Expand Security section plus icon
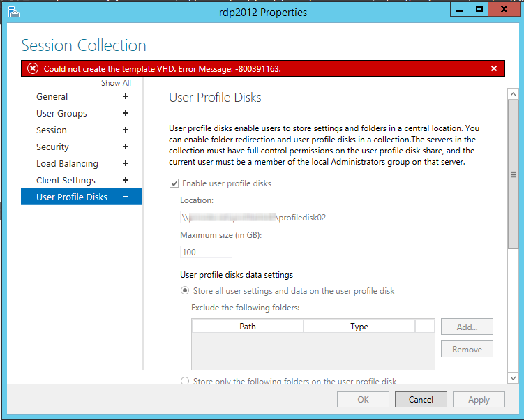 [126, 147]
